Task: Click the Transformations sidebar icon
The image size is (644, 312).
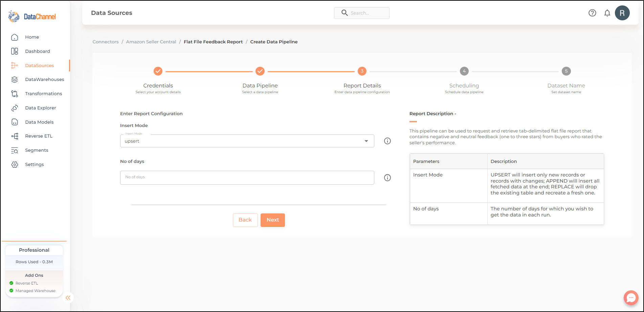Action: click(15, 93)
